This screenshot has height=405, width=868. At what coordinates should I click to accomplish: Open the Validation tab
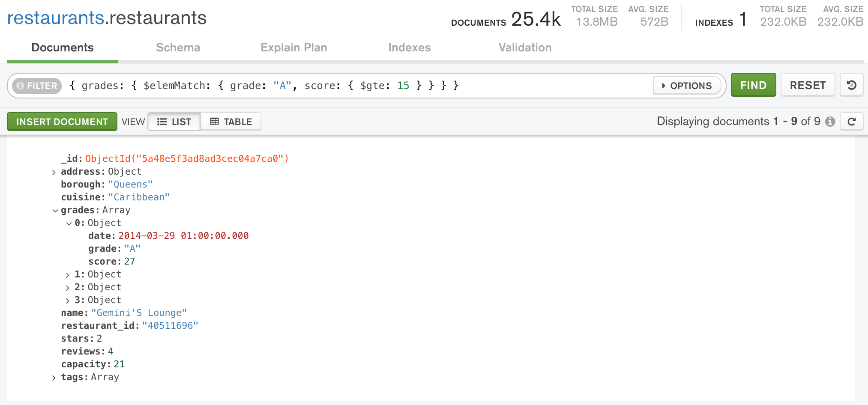(x=525, y=48)
